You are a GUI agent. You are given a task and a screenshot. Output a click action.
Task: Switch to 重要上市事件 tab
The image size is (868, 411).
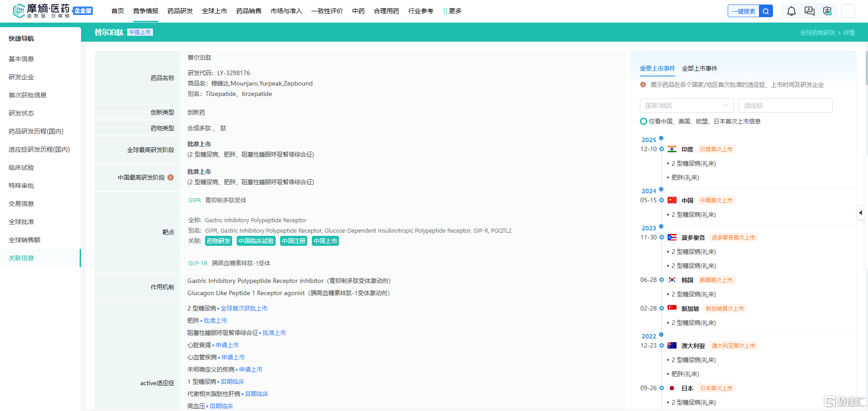coord(658,68)
